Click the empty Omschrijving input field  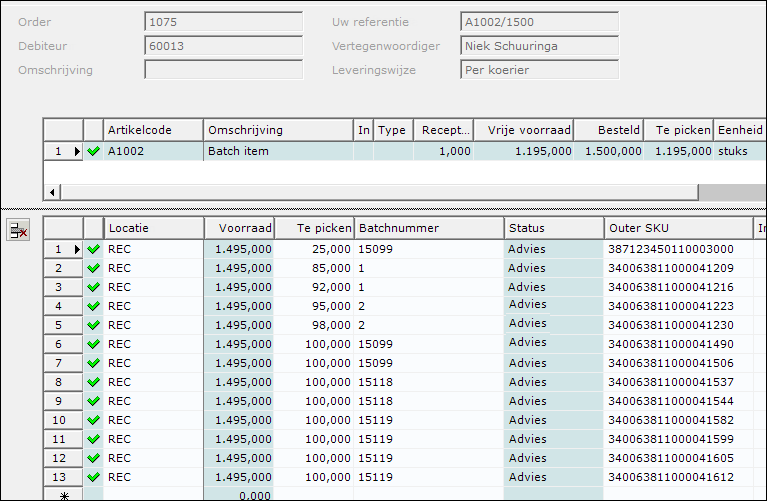click(x=224, y=70)
